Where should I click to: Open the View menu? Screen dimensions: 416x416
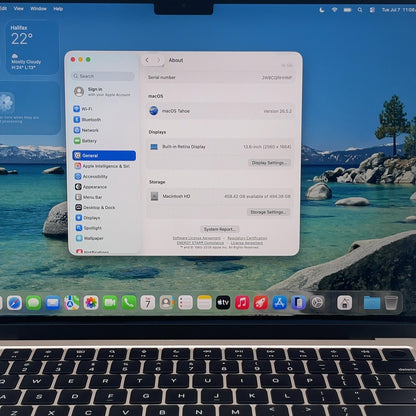click(x=19, y=9)
